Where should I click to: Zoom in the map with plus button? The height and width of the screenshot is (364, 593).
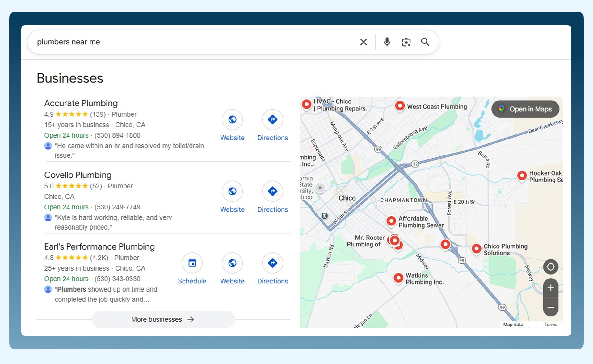pyautogui.click(x=551, y=288)
